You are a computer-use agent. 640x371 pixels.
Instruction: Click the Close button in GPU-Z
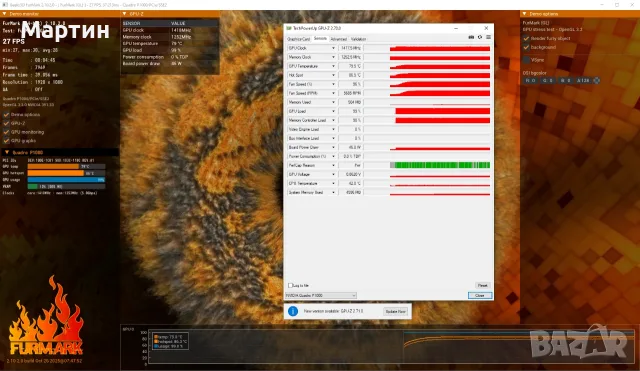coord(480,295)
